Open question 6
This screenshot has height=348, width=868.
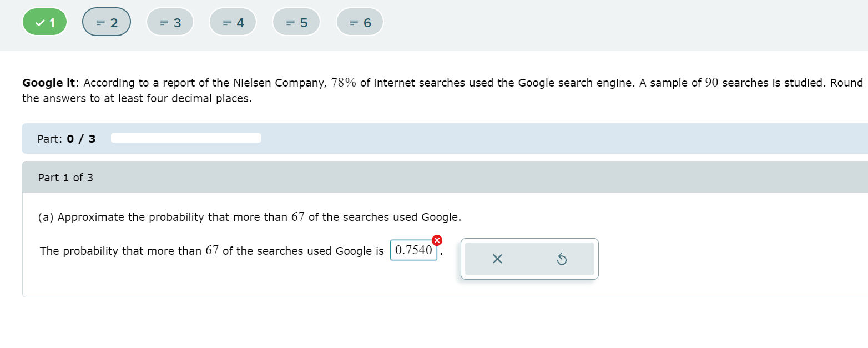click(x=360, y=22)
